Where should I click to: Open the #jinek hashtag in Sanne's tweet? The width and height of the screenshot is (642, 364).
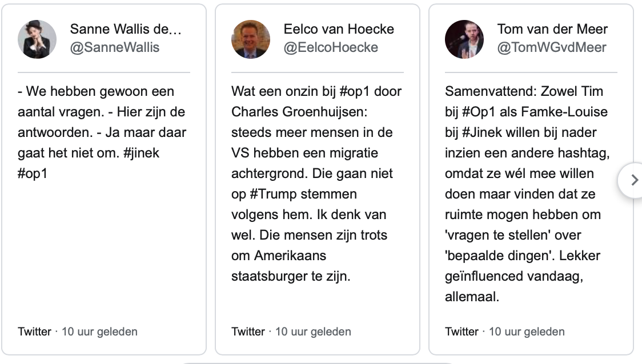click(141, 153)
